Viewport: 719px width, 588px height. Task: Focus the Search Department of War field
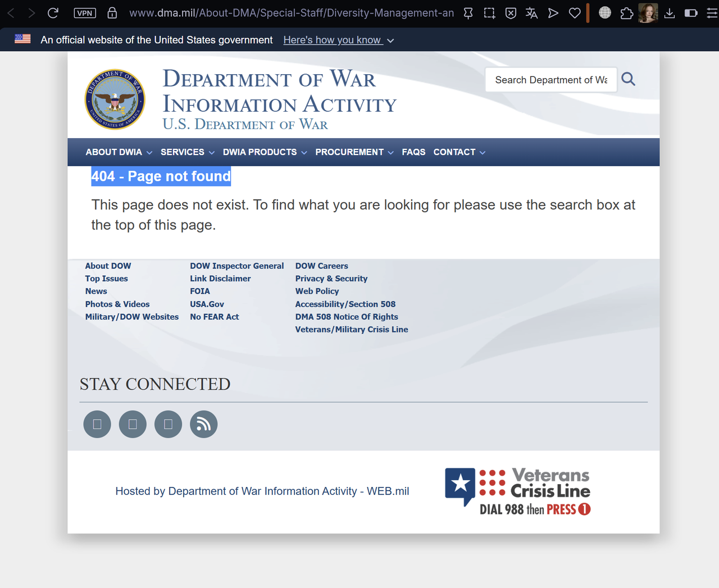[551, 80]
